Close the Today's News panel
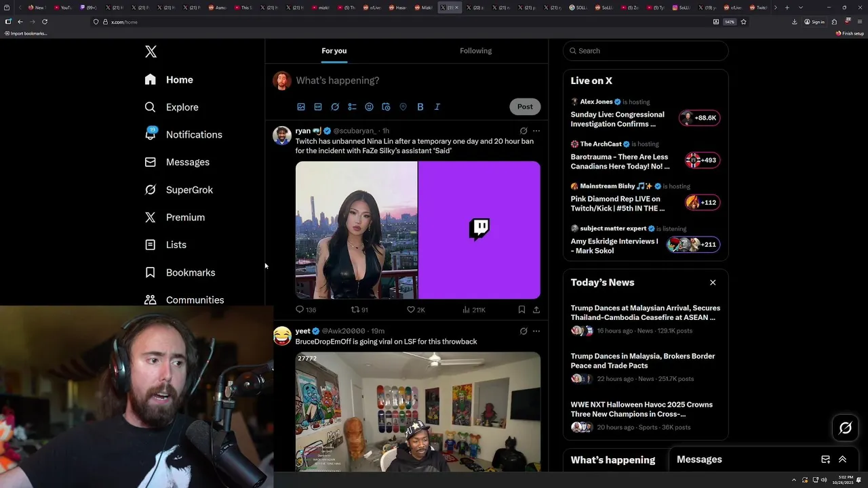The width and height of the screenshot is (868, 488). (x=713, y=283)
